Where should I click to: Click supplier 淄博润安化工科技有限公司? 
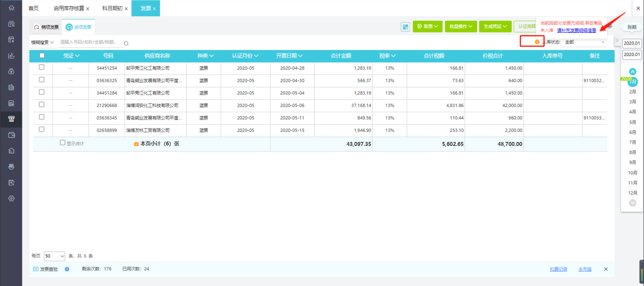(x=152, y=105)
